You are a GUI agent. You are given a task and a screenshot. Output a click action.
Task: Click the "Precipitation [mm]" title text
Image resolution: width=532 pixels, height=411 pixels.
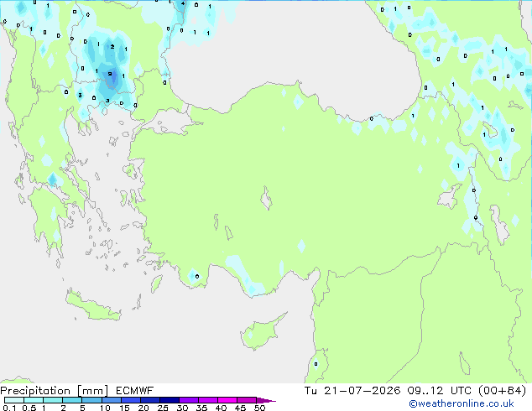tap(55, 391)
